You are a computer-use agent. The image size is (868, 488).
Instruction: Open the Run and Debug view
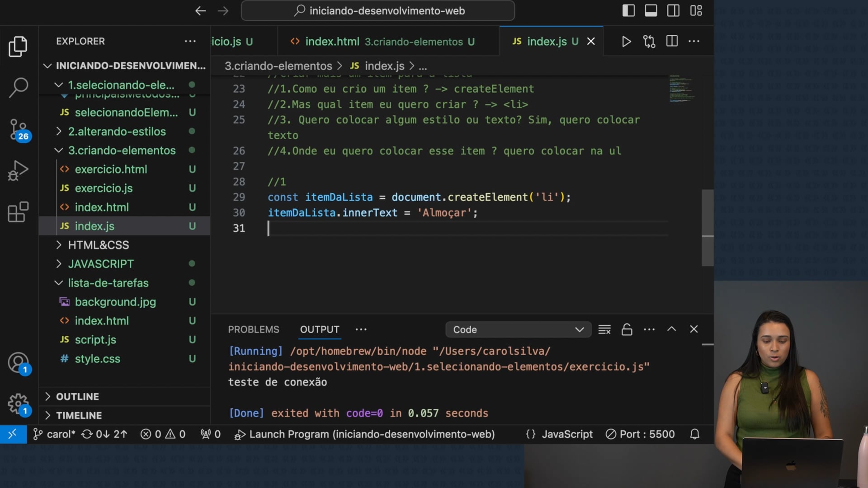point(18,171)
